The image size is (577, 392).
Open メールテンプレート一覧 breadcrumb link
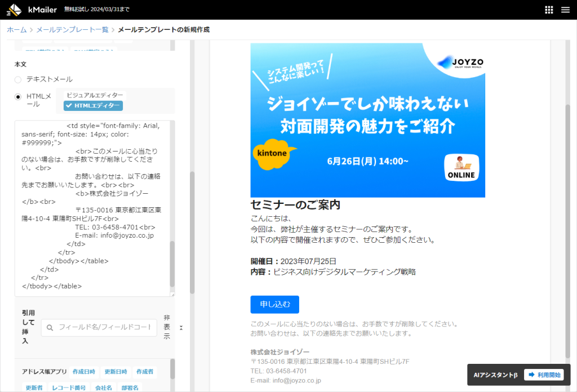tap(72, 30)
